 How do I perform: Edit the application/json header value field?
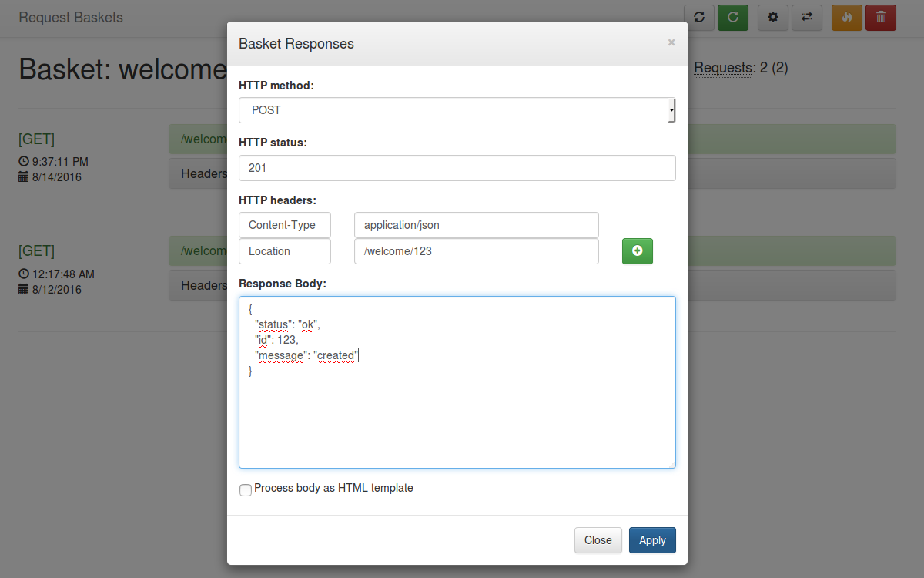(475, 224)
